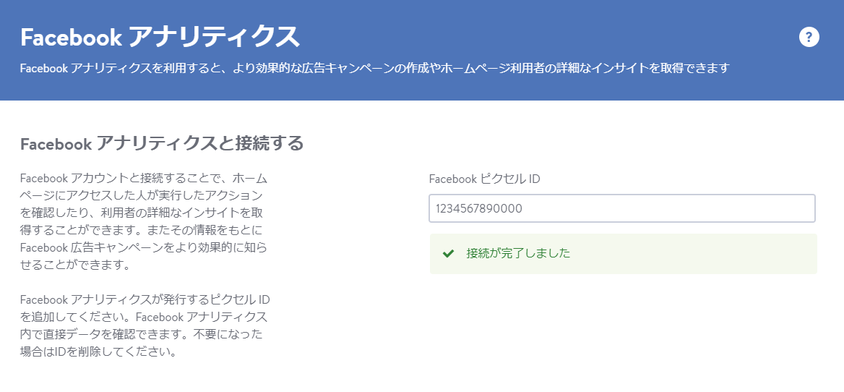
Task: Click the paragraph starting Facebook アカウントと接続する
Action: pos(143,222)
